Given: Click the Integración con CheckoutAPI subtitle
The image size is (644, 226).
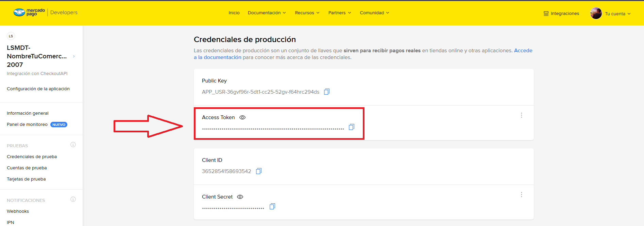Looking at the screenshot, I should pyautogui.click(x=37, y=74).
